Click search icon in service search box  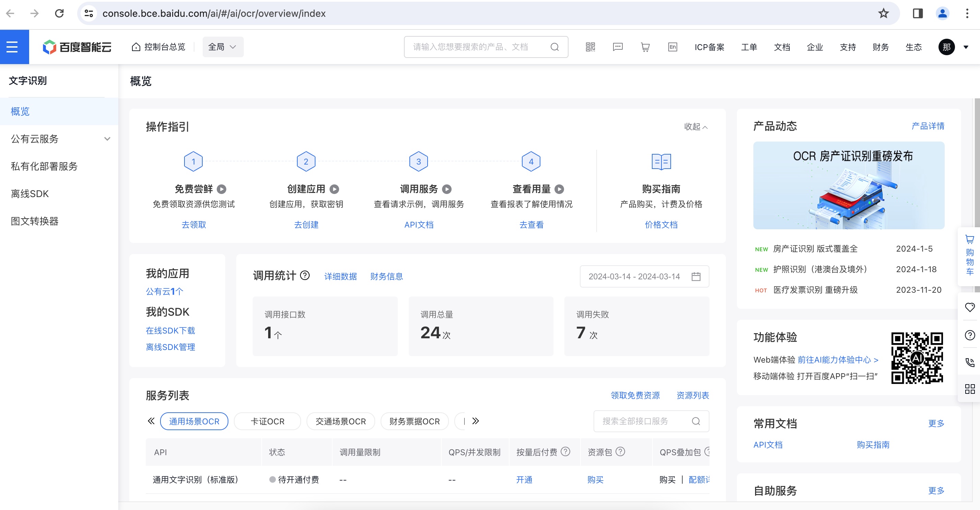click(x=696, y=421)
